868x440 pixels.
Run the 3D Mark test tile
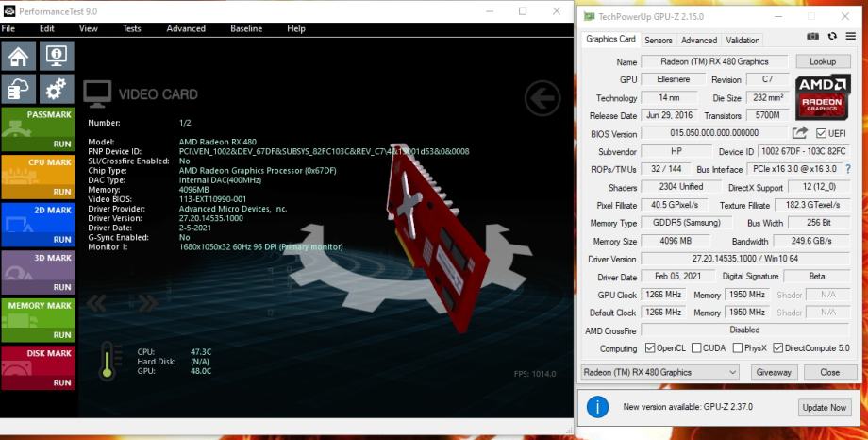coord(38,273)
